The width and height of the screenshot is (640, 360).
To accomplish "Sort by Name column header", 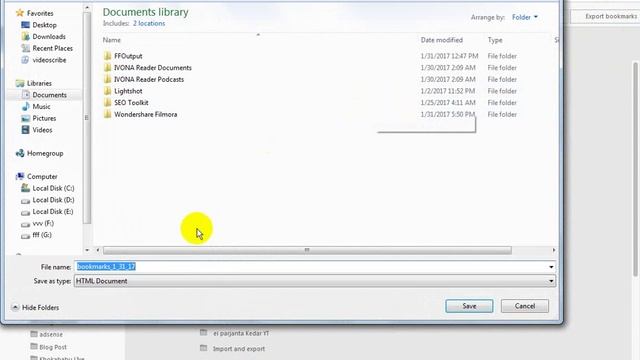I will (x=112, y=40).
